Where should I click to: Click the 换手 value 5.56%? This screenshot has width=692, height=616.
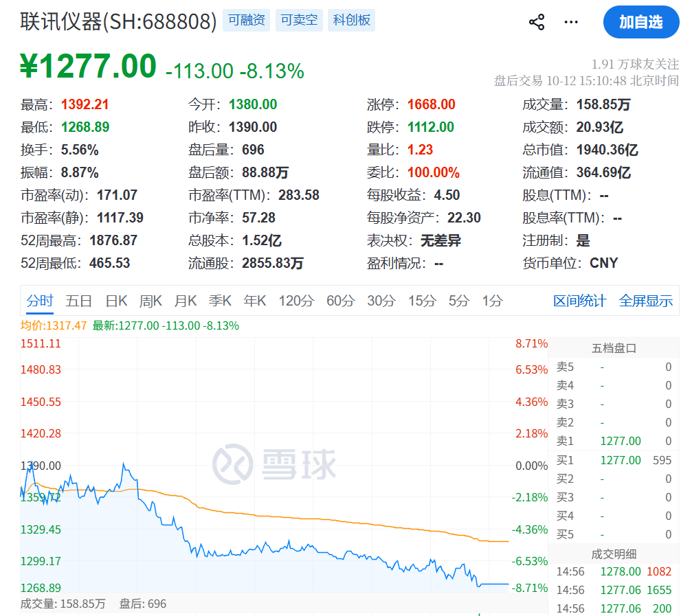(x=80, y=150)
